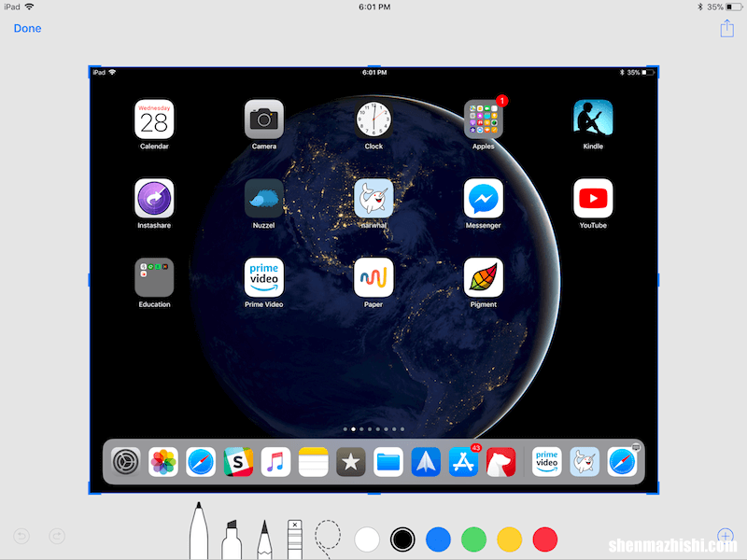The image size is (747, 560).
Task: Tap the Nuzzel app icon
Action: pyautogui.click(x=264, y=198)
